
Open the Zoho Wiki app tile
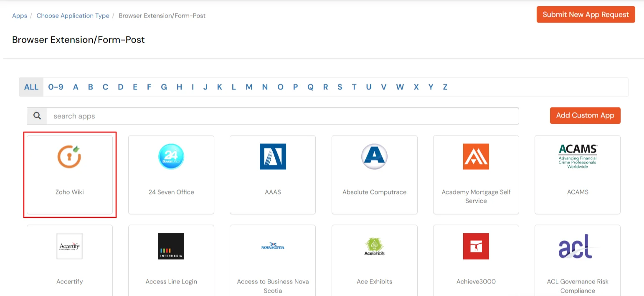69,175
